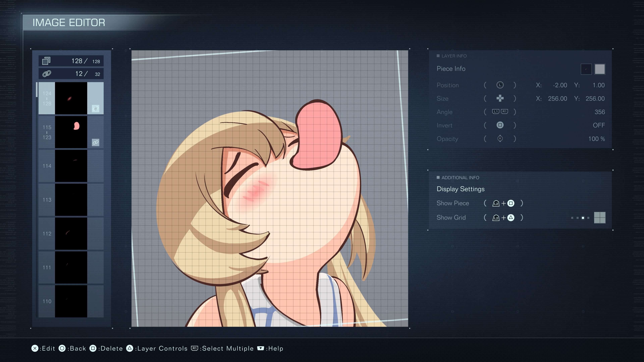Viewport: 644px width, 362px height.
Task: Click the Angle value 356
Action: tap(600, 112)
